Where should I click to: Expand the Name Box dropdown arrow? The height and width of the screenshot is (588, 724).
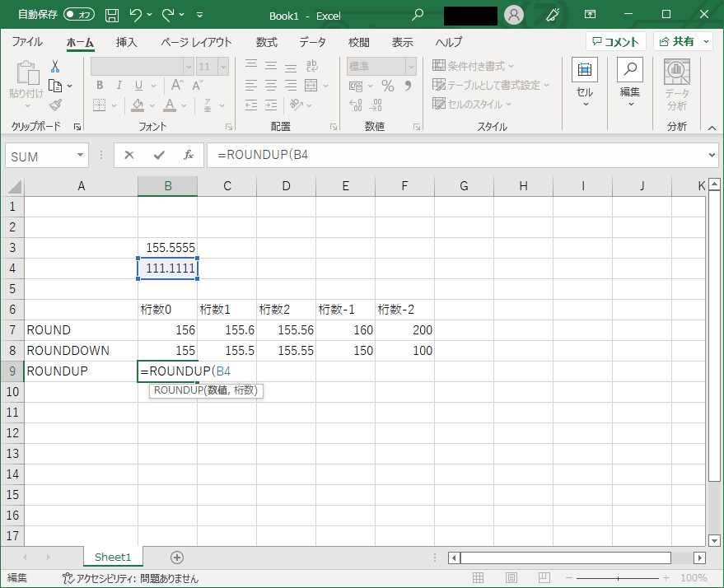[x=81, y=155]
